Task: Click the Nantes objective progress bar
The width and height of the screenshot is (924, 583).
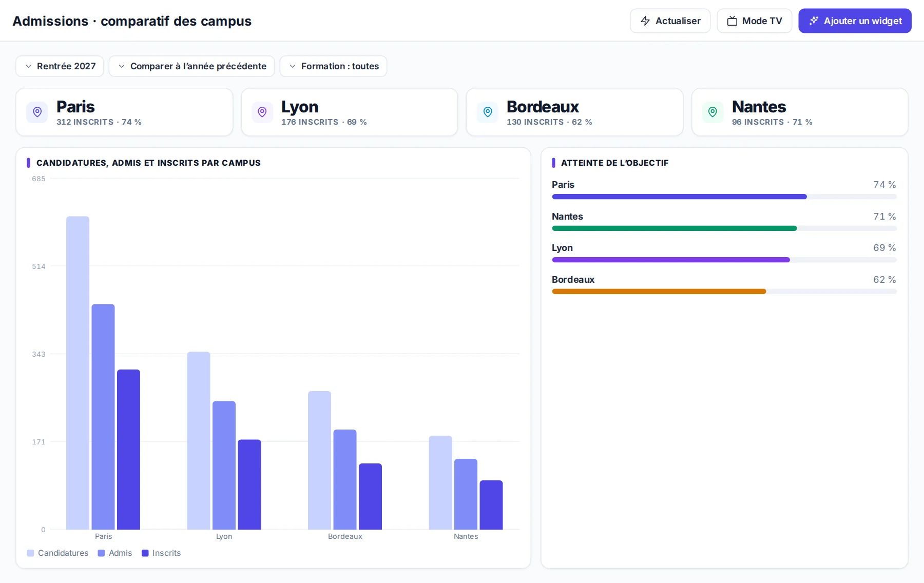Action: click(x=724, y=228)
